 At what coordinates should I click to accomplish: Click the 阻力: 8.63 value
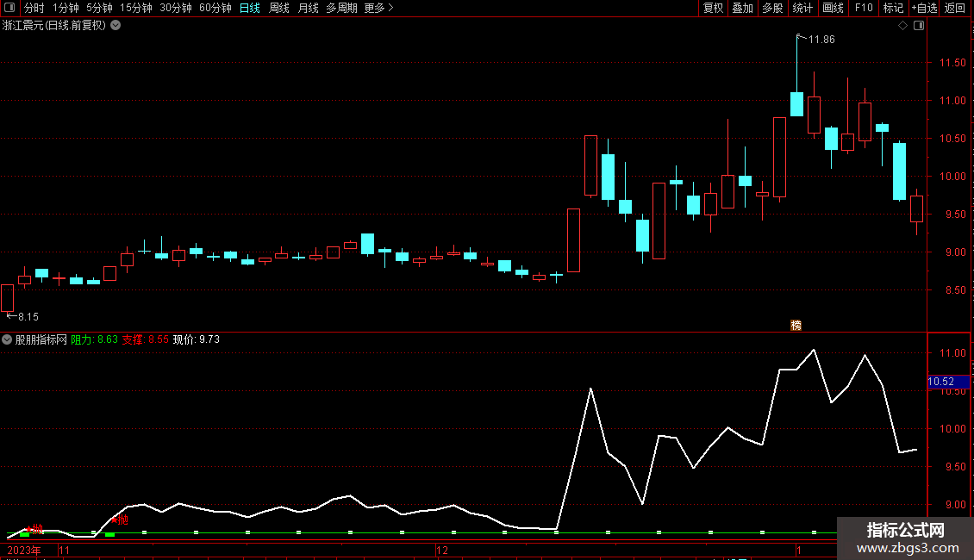point(95,339)
